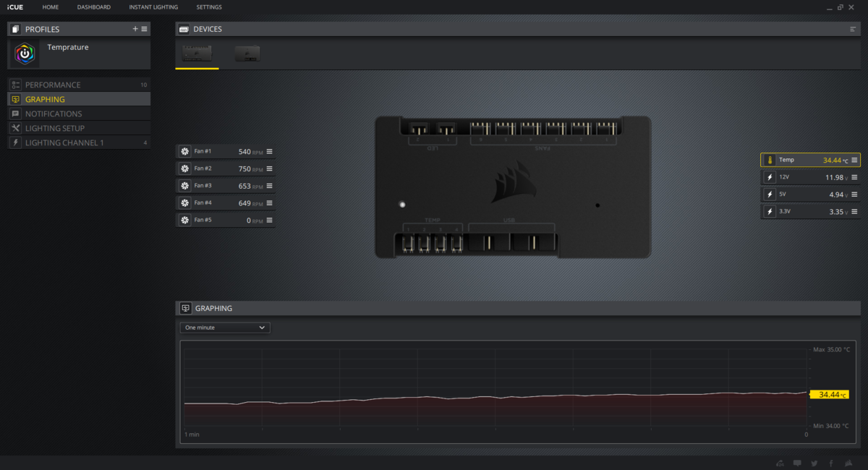This screenshot has width=868, height=470.
Task: Click the Temp 34.44 °C reading
Action: 835,161
